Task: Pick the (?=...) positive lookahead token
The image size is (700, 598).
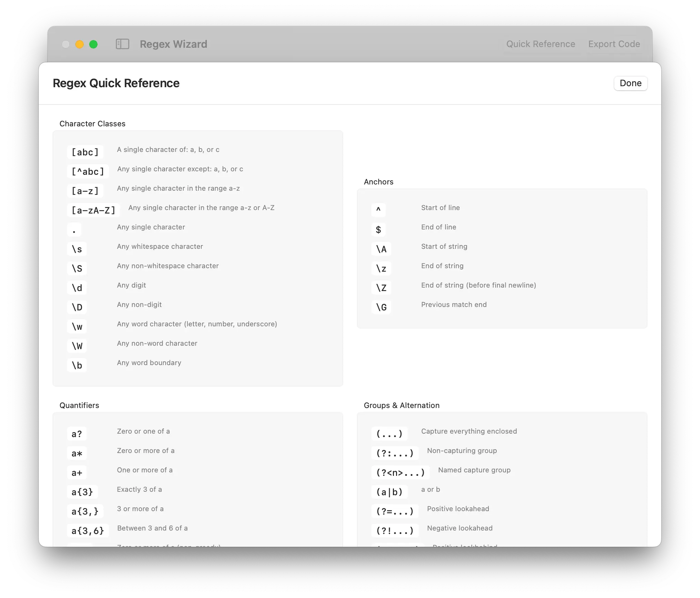Action: [395, 511]
